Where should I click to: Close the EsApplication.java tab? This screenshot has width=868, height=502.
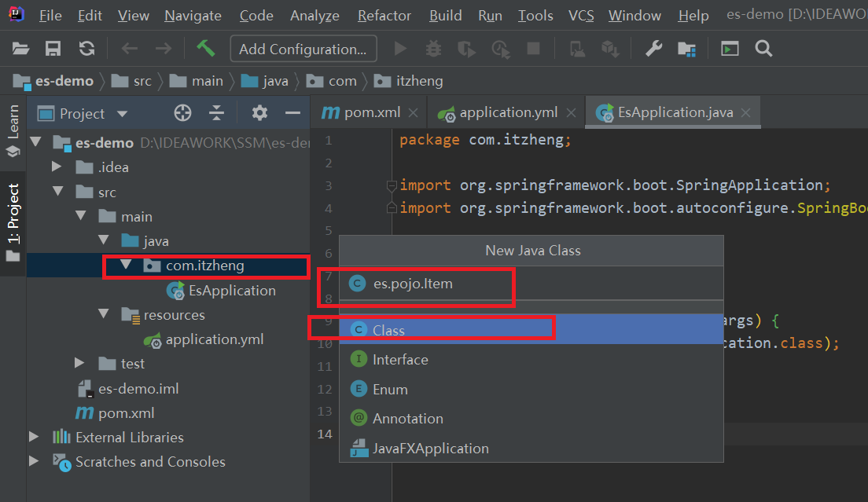point(745,113)
